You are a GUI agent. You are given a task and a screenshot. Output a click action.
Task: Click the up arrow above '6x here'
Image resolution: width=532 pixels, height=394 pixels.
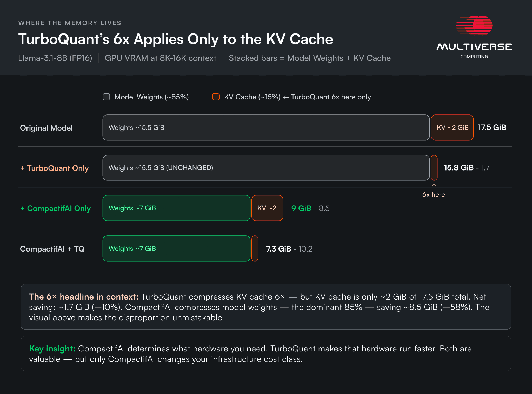[x=434, y=186]
